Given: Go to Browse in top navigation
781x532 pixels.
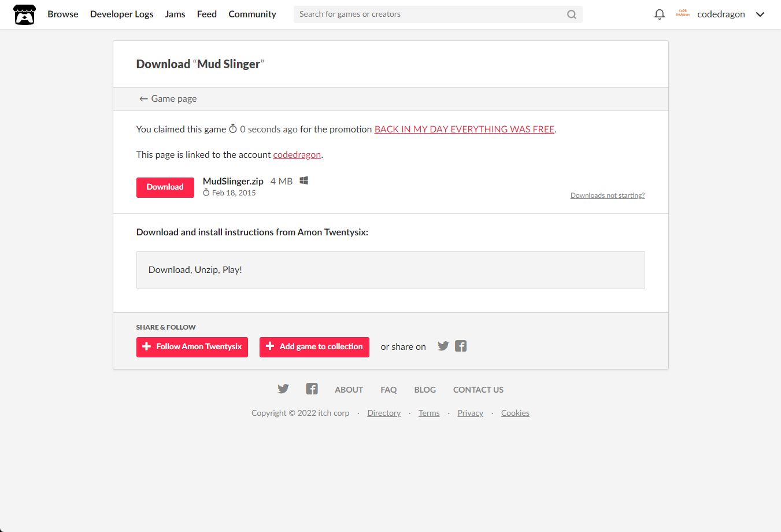Looking at the screenshot, I should [x=63, y=14].
